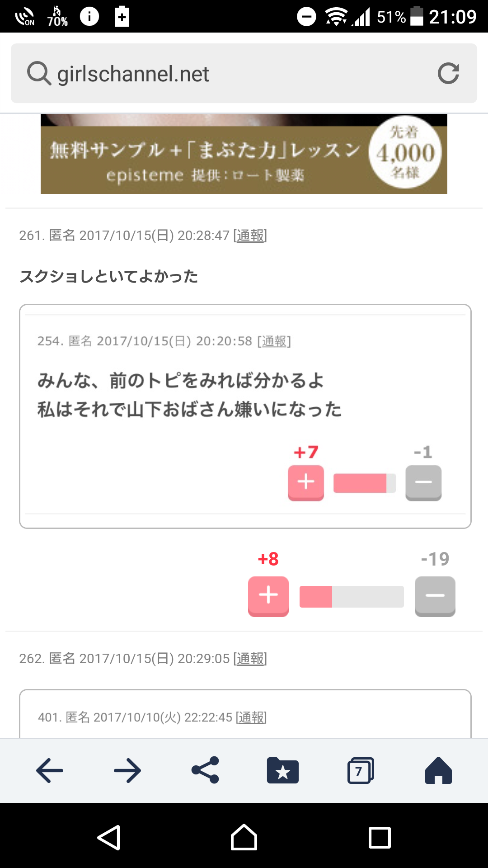Open the bookmarks folder star icon
This screenshot has height=868, width=488.
click(283, 770)
